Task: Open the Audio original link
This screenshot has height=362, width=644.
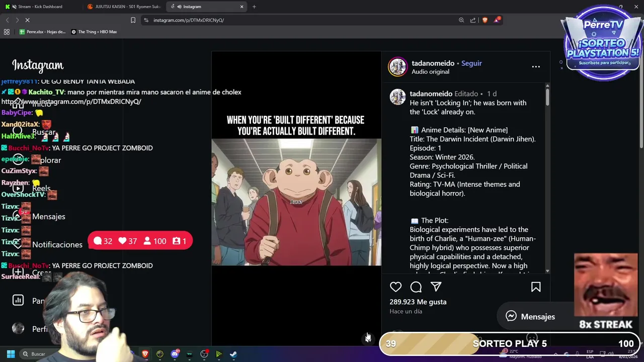Action: 430,72
